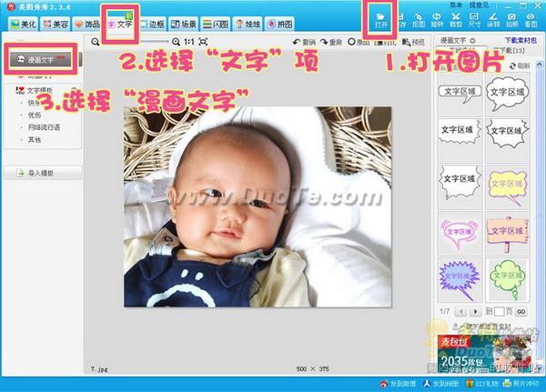Zoom out with the minus magnifier
546x392 pixels.
[x=95, y=42]
